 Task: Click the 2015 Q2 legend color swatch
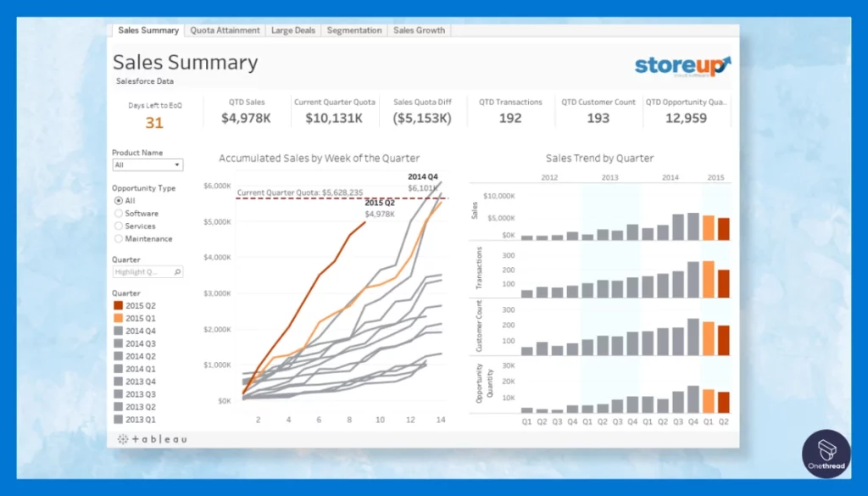(119, 305)
